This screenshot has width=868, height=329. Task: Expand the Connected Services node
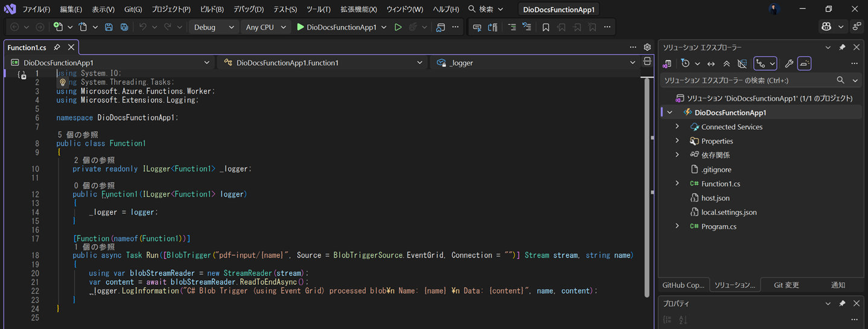[677, 127]
